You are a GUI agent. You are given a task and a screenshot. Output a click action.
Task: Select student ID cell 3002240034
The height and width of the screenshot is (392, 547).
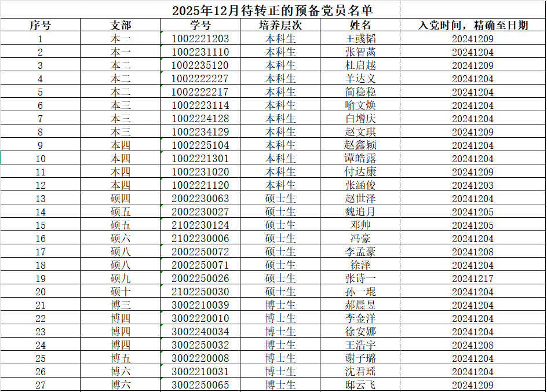tap(200, 332)
